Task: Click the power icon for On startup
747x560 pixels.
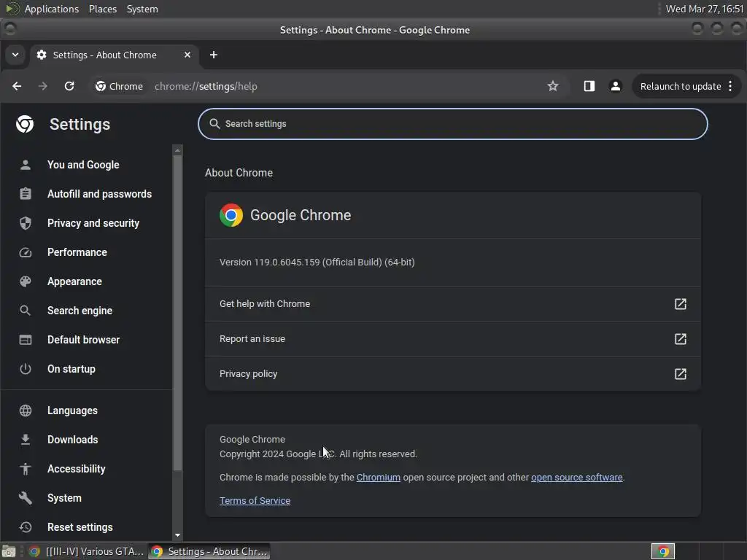Action: pos(26,369)
